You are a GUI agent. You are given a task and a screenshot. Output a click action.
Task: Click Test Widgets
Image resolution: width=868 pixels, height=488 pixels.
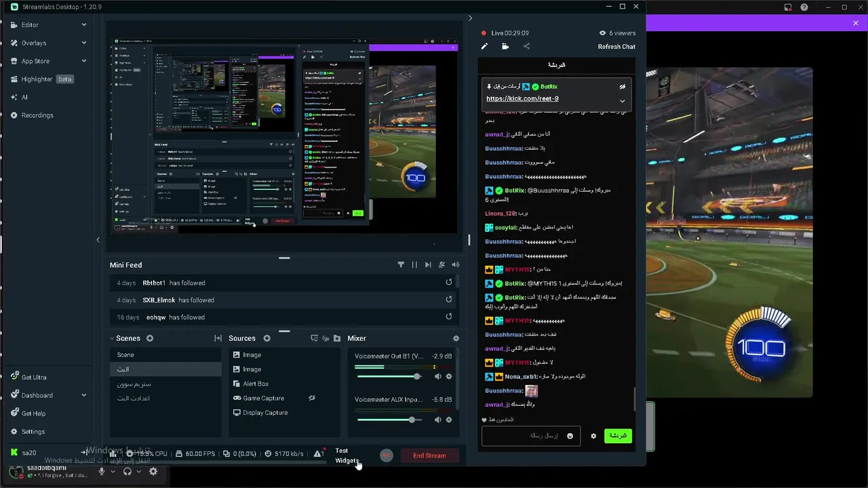click(347, 455)
